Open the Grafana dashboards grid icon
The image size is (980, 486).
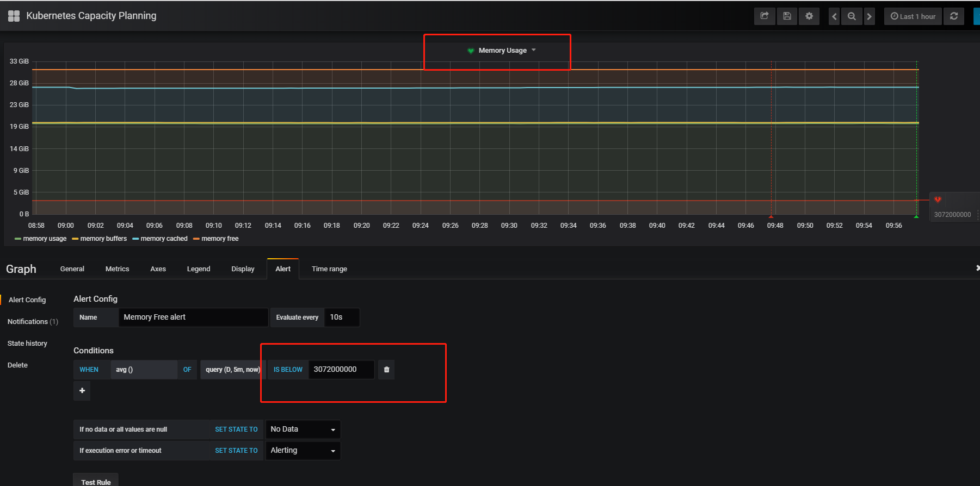14,16
